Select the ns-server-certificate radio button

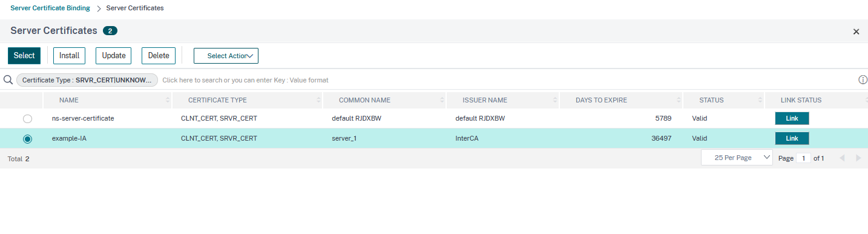click(27, 119)
